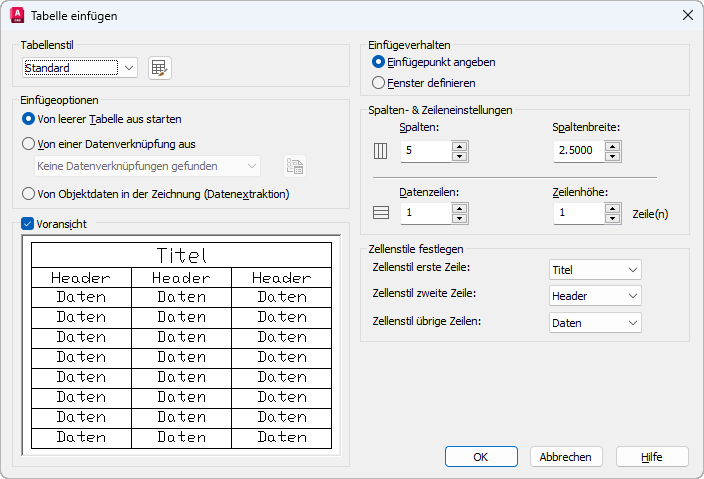Uncheck the Voransicht checkbox

coord(28,224)
